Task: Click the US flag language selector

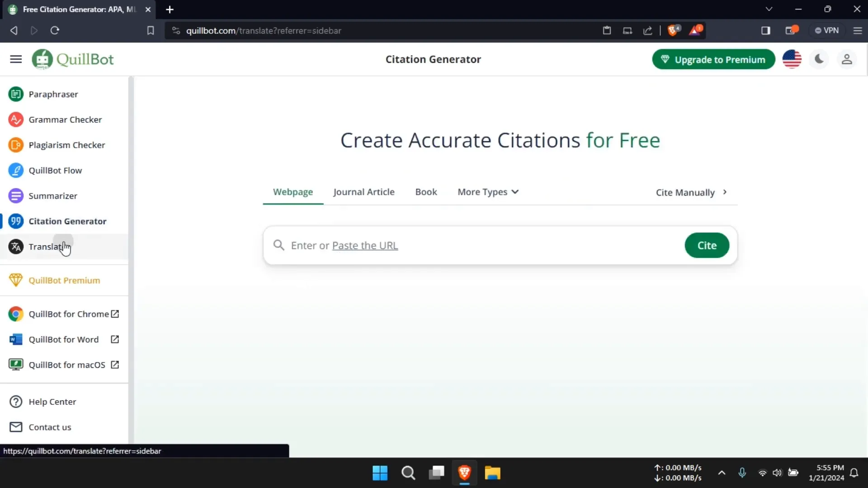Action: (792, 59)
